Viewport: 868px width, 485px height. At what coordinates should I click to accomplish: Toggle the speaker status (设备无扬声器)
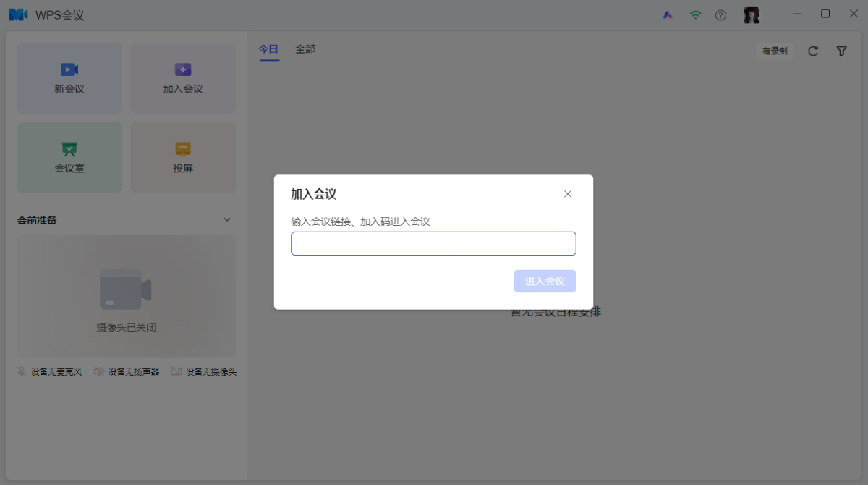point(127,371)
